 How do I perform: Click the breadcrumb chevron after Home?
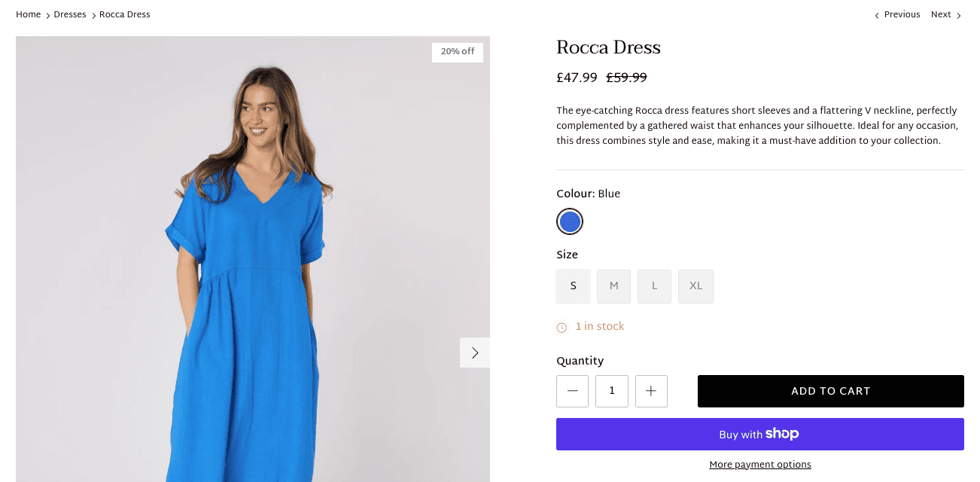(x=47, y=16)
